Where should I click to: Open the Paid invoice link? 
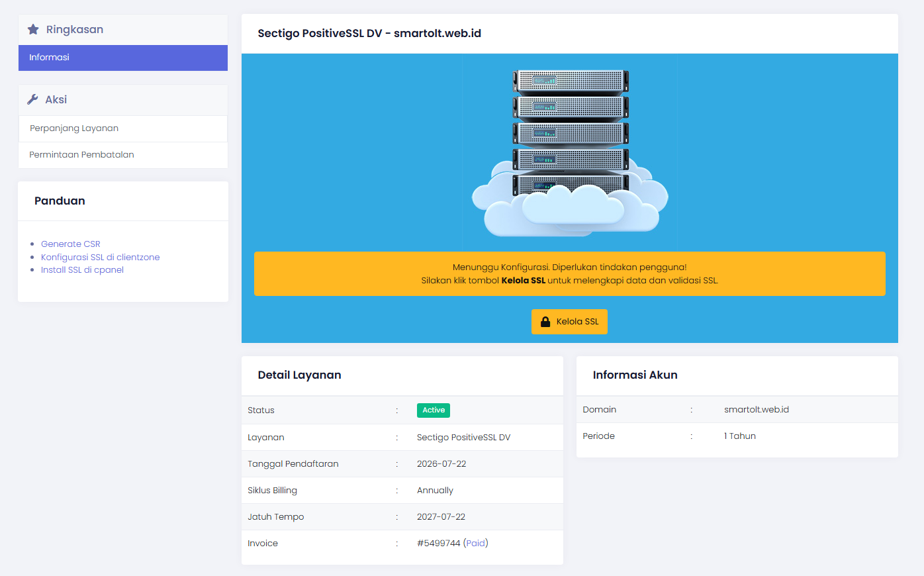pyautogui.click(x=475, y=544)
